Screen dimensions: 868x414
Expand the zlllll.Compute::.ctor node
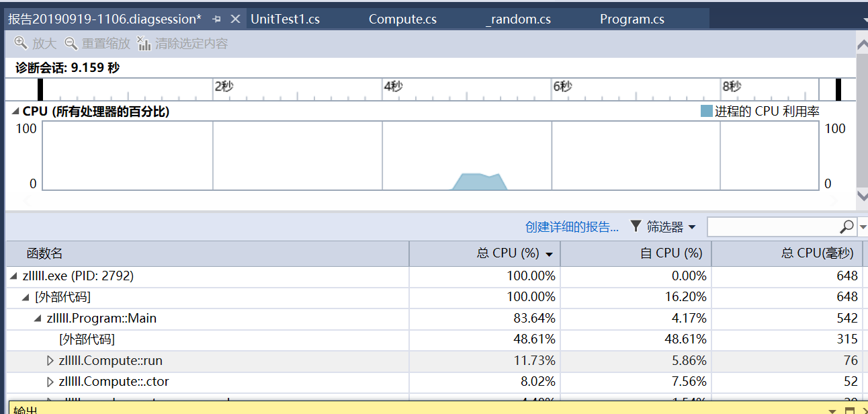coord(50,382)
